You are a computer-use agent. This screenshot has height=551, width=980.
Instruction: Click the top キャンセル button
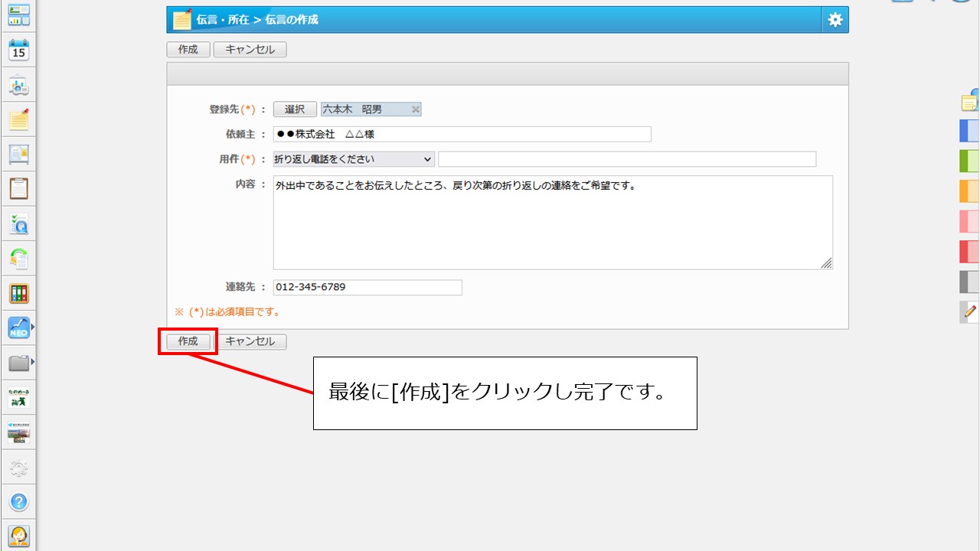click(250, 50)
